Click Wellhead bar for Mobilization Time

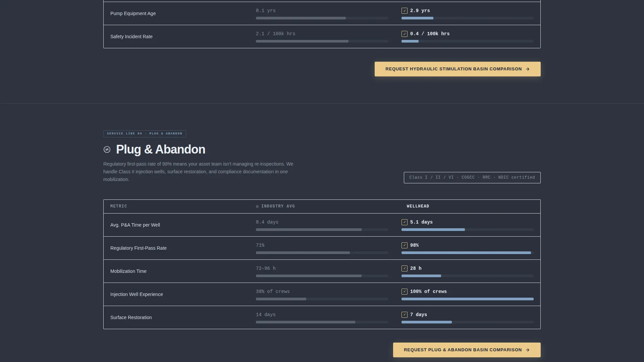pos(468,276)
